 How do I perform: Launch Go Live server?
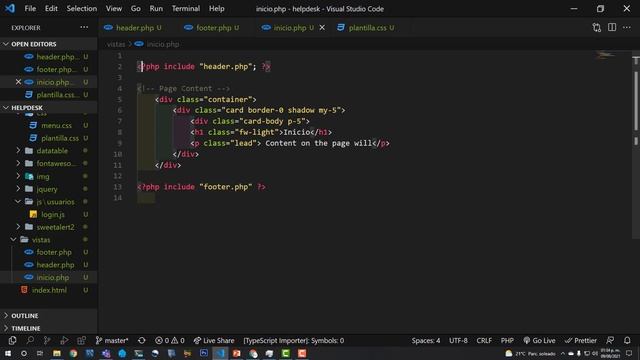(x=539, y=340)
